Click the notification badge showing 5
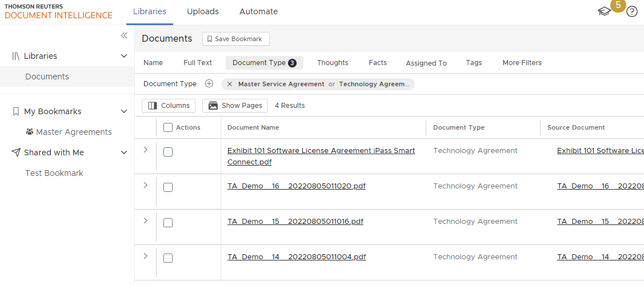 tap(618, 5)
